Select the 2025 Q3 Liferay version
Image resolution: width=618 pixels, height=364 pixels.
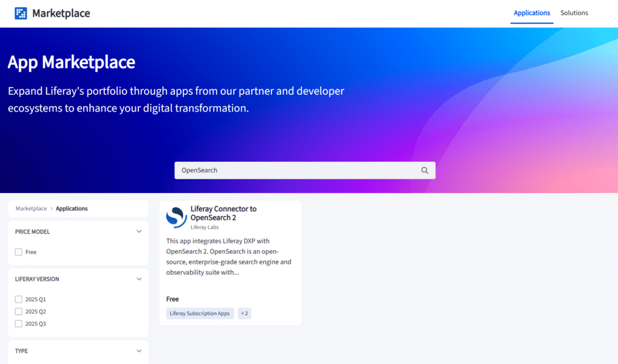pyautogui.click(x=19, y=324)
